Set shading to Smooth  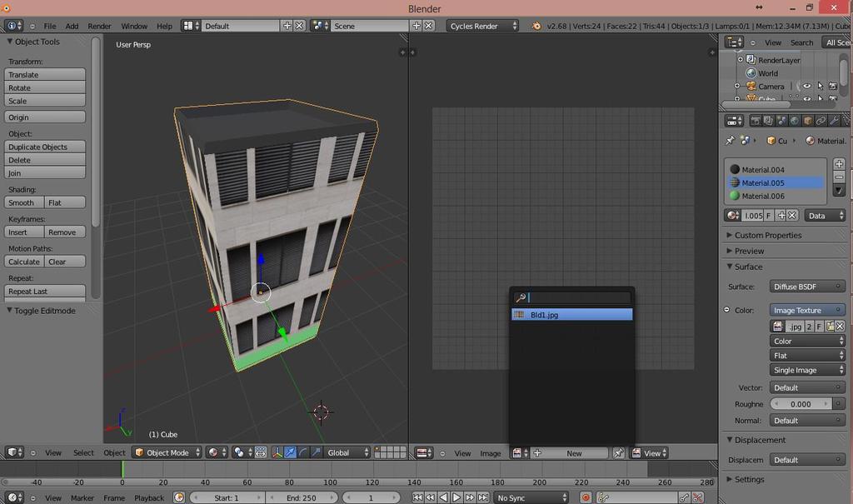24,202
